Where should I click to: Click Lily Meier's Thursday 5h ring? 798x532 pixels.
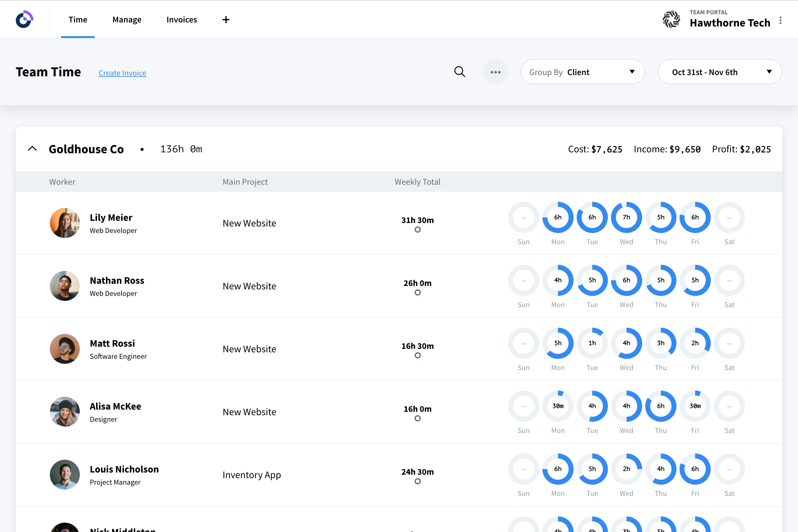[661, 217]
